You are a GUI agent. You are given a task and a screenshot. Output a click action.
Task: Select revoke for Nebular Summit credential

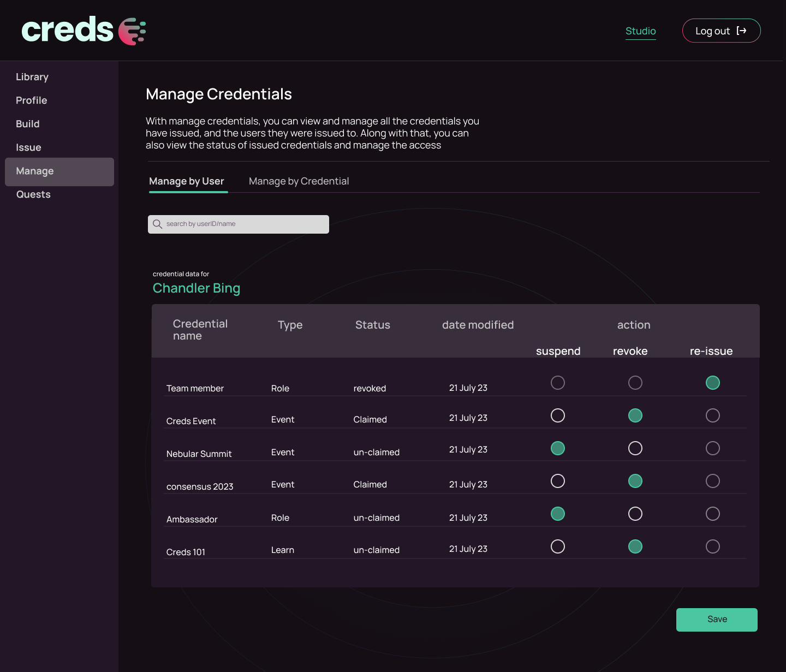coord(635,448)
